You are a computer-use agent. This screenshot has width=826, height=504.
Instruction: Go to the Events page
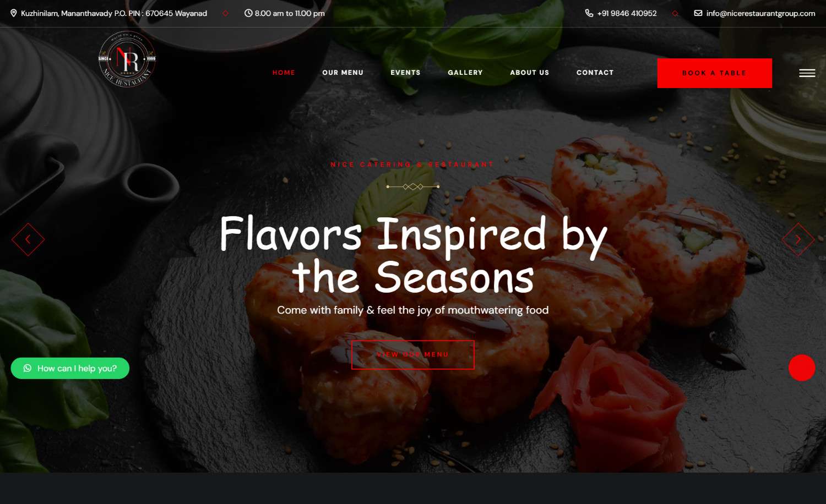[405, 73]
